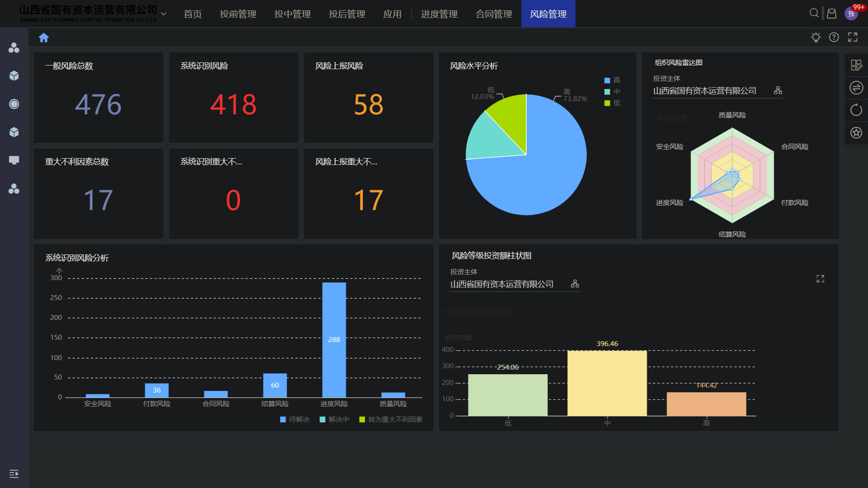Click the refresh icon in right sidebar
This screenshot has width=868, height=488.
tap(856, 110)
